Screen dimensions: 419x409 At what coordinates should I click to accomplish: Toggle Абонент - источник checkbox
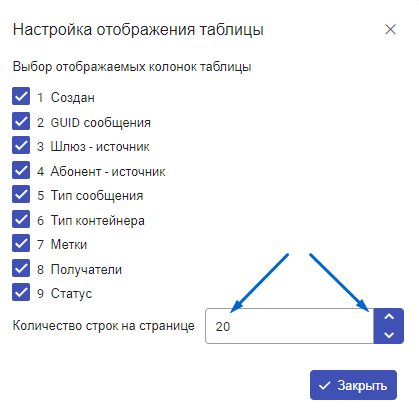(21, 170)
